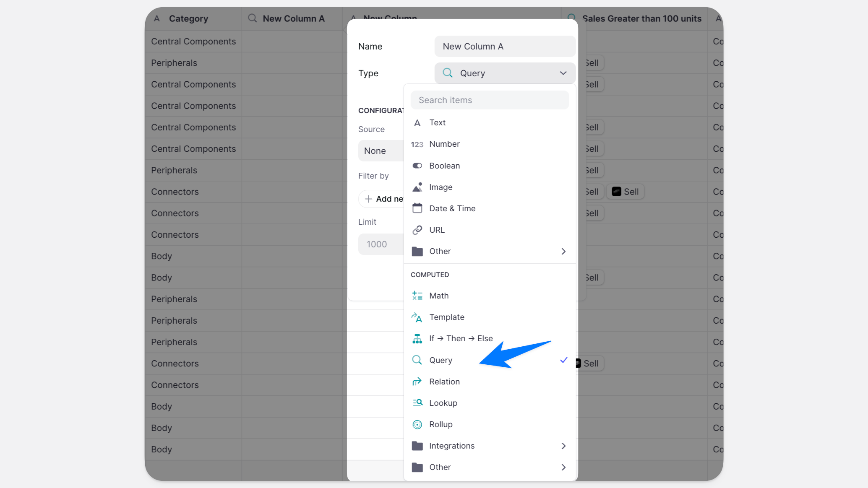Select the Image mountain icon
Viewport: 868px width, 488px height.
(x=417, y=187)
